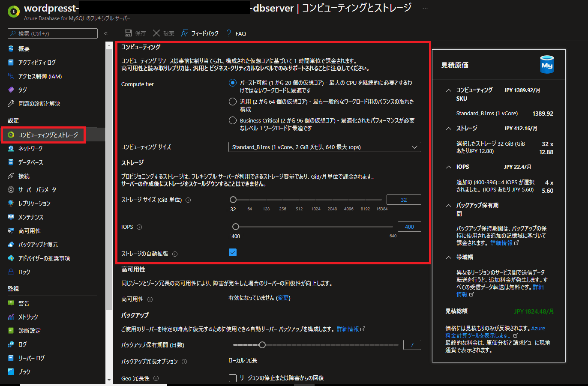
Task: Open the データベース icon
Action: pos(11,162)
